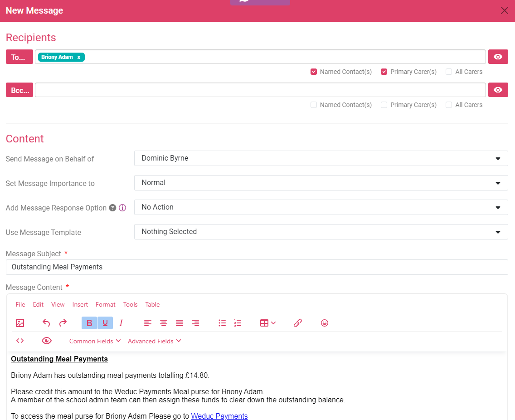The image size is (515, 420).
Task: Enable All Carers for To recipients
Action: [x=449, y=72]
